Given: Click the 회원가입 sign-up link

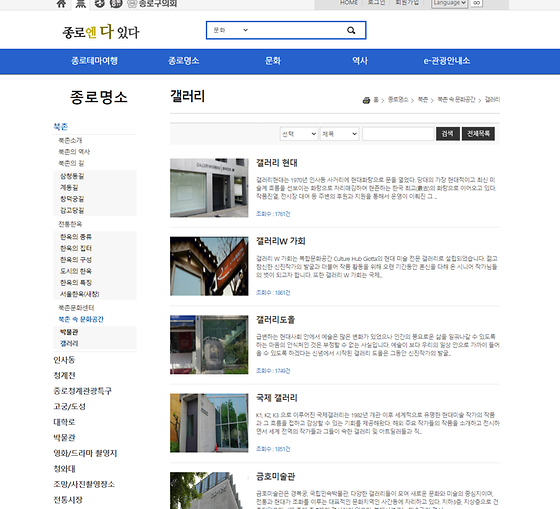Looking at the screenshot, I should tap(407, 3).
